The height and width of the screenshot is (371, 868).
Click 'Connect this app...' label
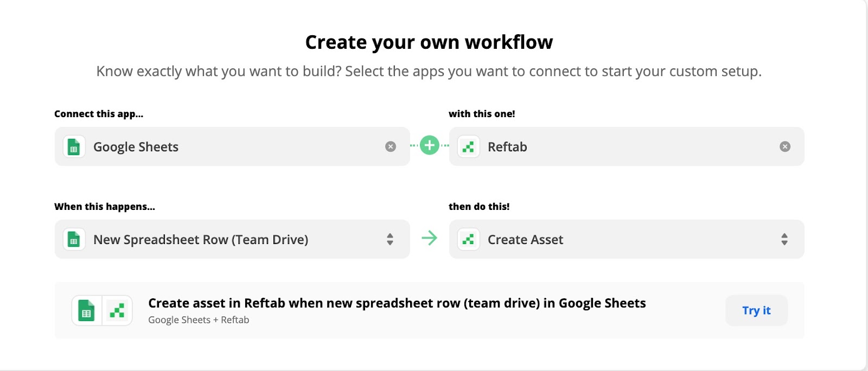[99, 114]
